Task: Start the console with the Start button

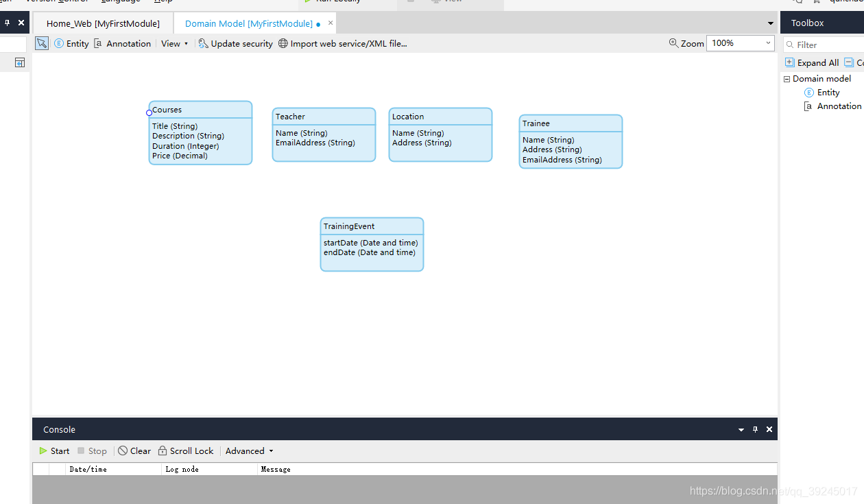Action: [54, 451]
